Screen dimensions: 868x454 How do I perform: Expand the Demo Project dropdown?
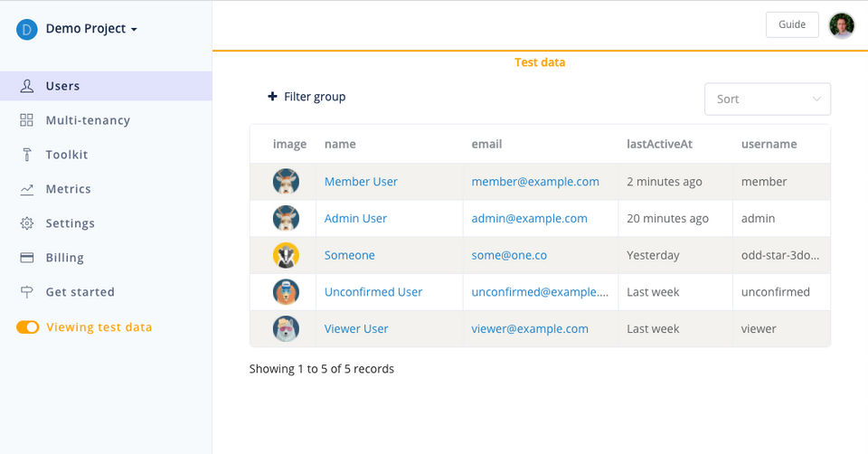point(134,29)
